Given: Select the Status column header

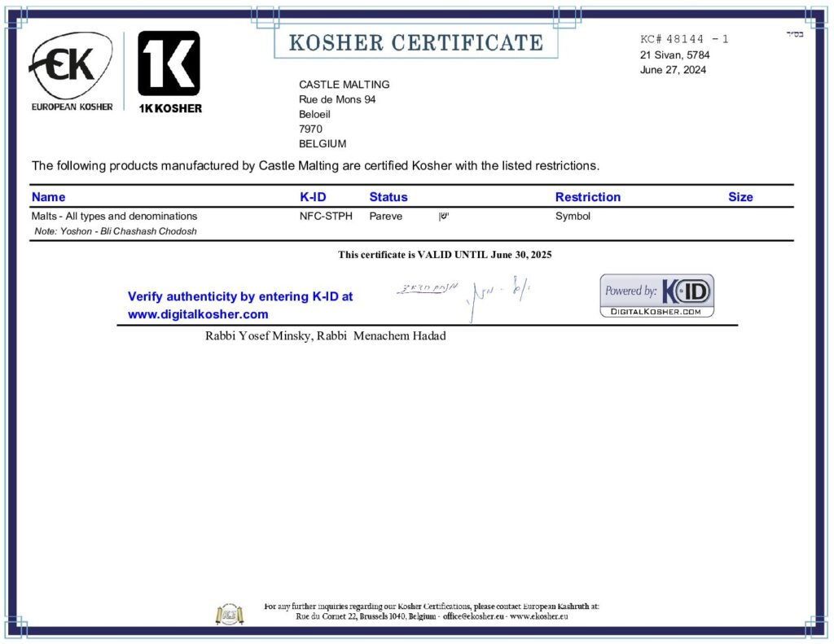Looking at the screenshot, I should pyautogui.click(x=388, y=196).
